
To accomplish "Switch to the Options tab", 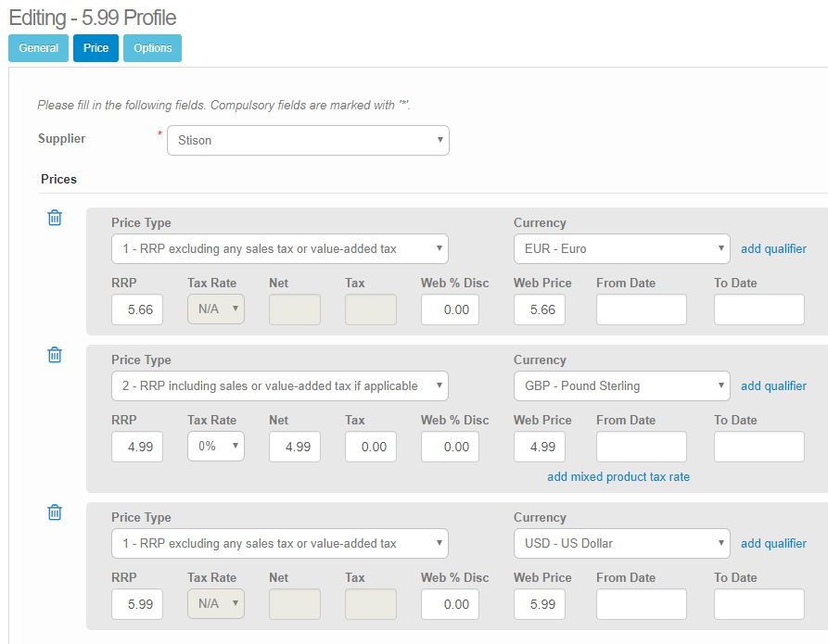I will coord(152,47).
